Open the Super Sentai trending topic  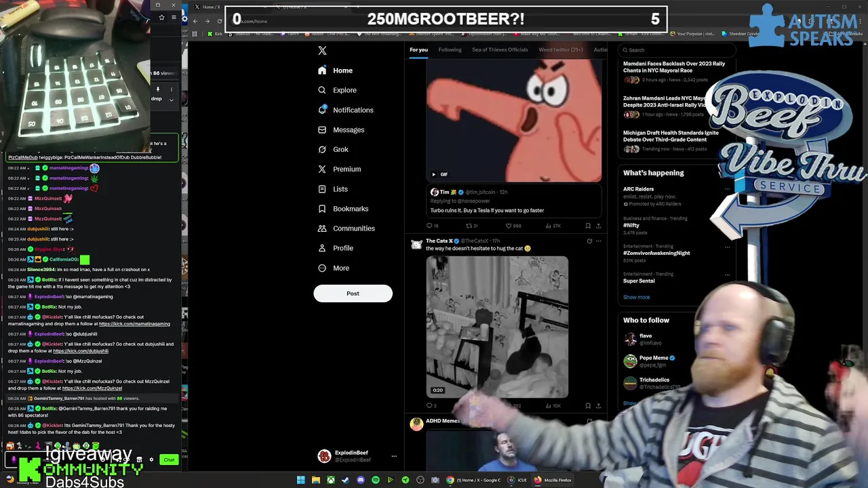[x=639, y=281]
